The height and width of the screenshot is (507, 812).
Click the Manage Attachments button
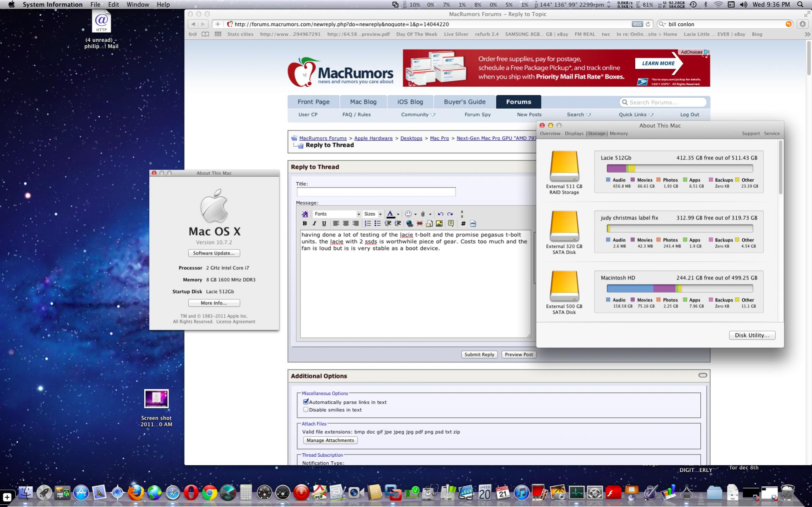click(x=330, y=440)
